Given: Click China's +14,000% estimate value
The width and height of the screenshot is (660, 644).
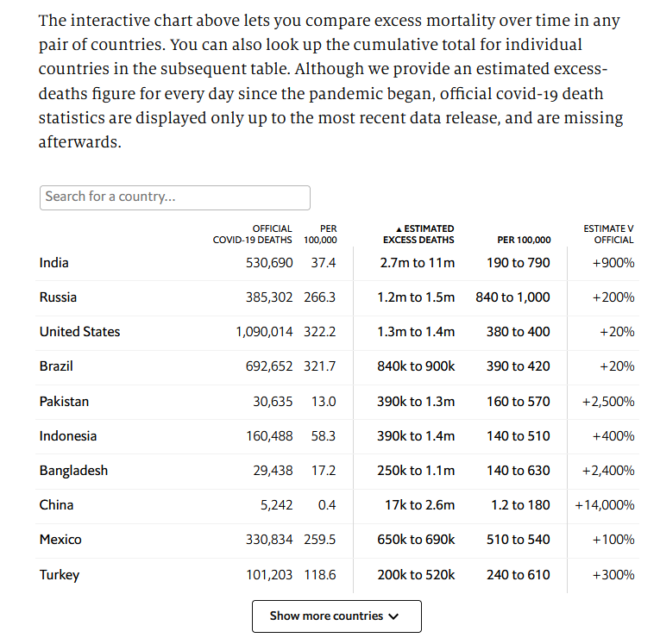Looking at the screenshot, I should (604, 505).
